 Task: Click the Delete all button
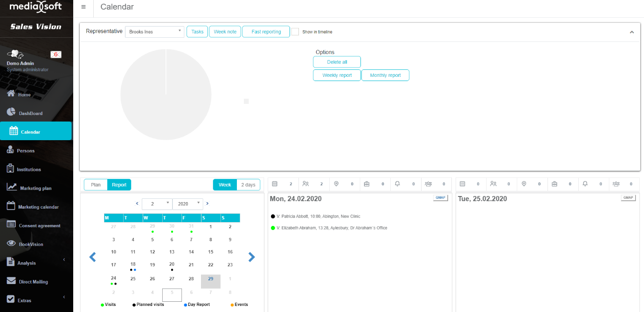(x=337, y=62)
